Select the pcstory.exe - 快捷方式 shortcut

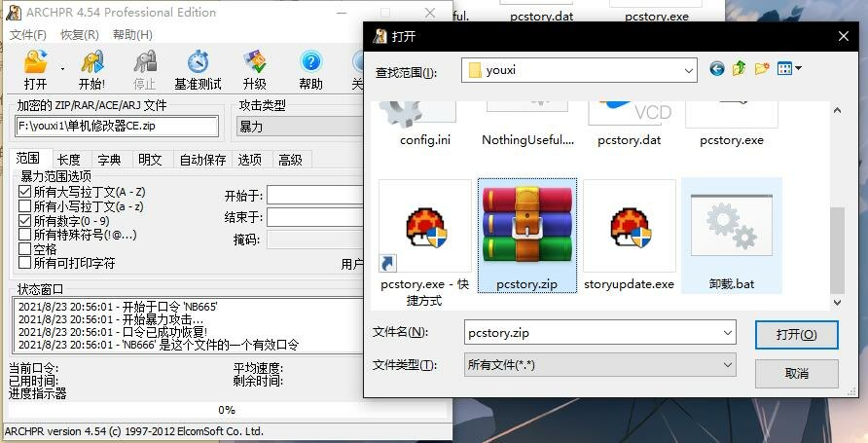click(x=425, y=242)
